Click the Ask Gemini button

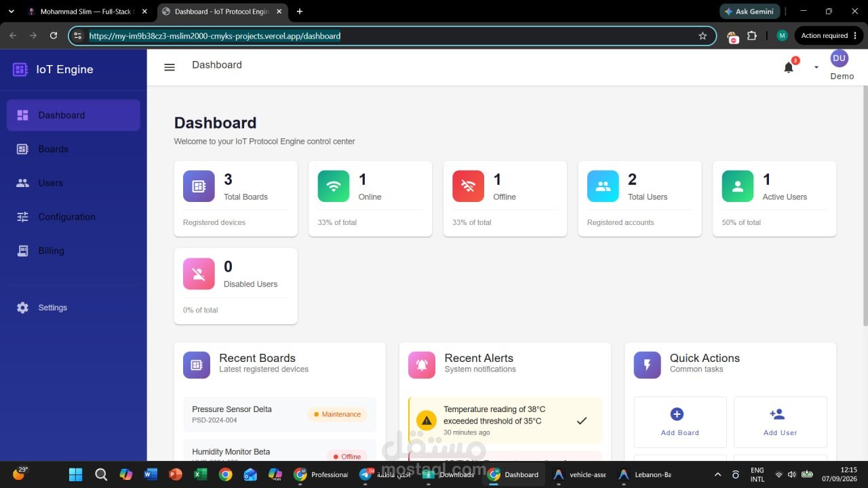pyautogui.click(x=749, y=12)
